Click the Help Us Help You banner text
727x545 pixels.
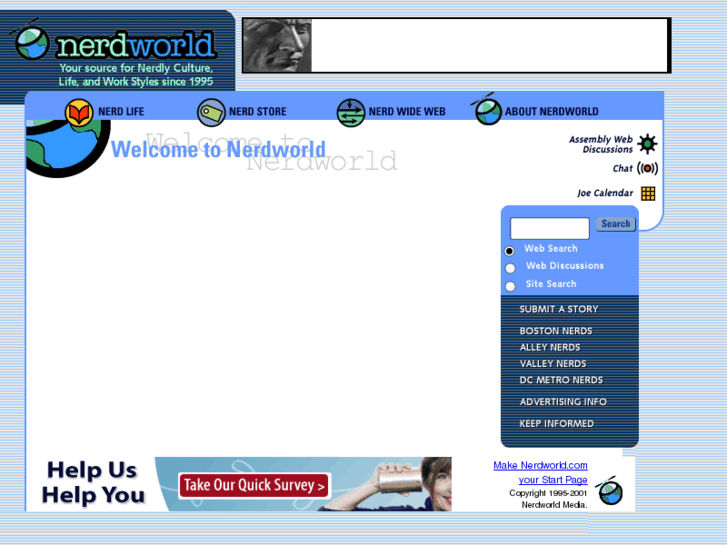93,482
